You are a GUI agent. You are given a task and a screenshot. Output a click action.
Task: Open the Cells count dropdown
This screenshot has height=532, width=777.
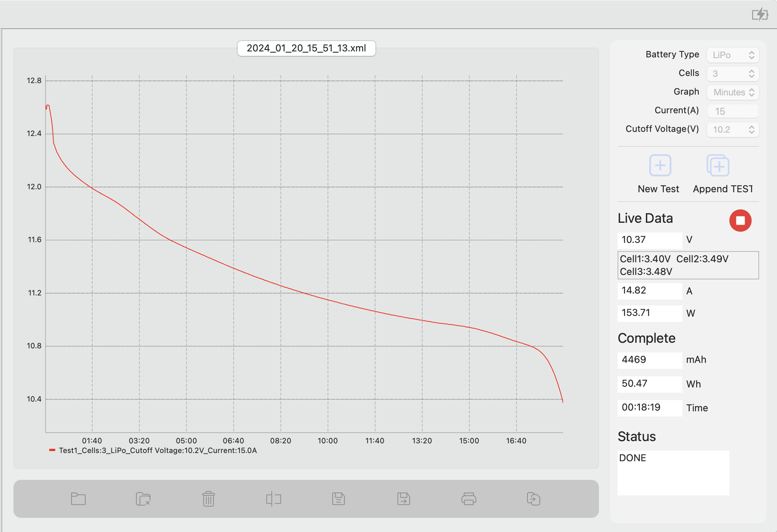pos(732,74)
